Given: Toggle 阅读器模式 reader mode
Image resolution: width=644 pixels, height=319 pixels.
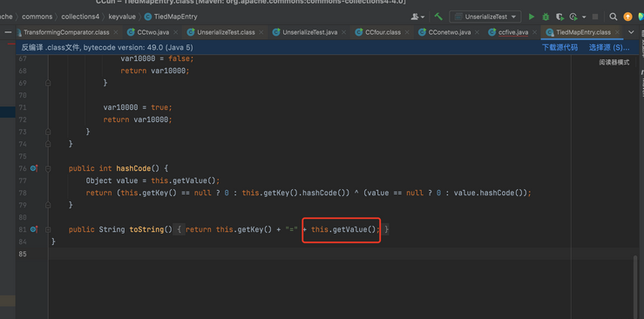Looking at the screenshot, I should 614,63.
